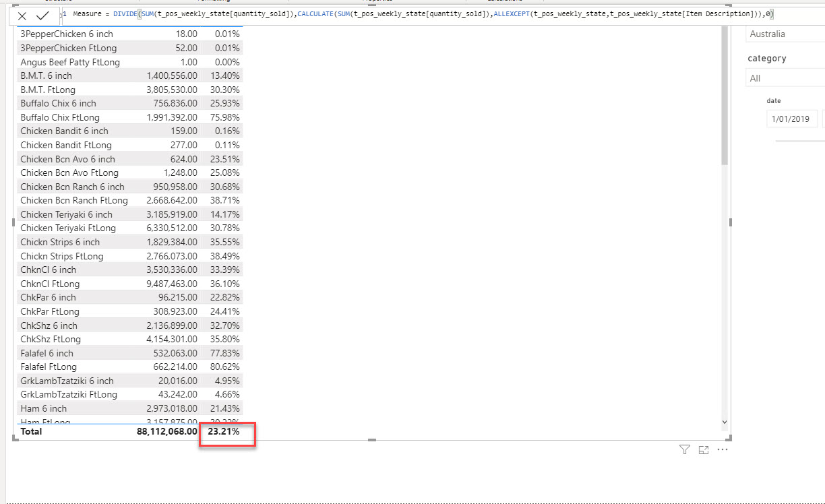Image resolution: width=825 pixels, height=504 pixels.
Task: Select the B.M.T. 6 inch item
Action: pyautogui.click(x=46, y=75)
